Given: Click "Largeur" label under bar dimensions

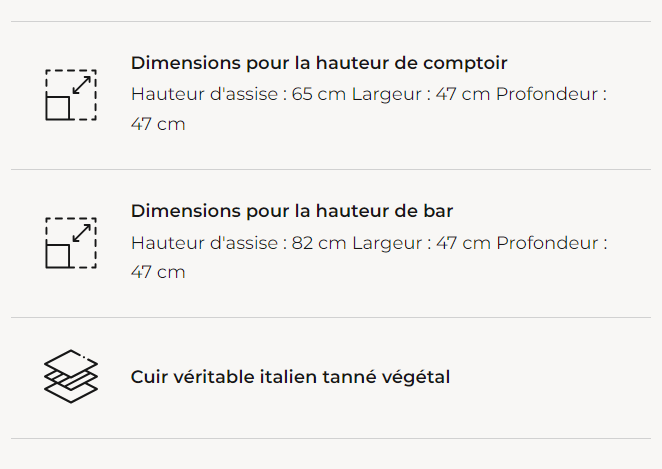Looking at the screenshot, I should (x=386, y=243).
